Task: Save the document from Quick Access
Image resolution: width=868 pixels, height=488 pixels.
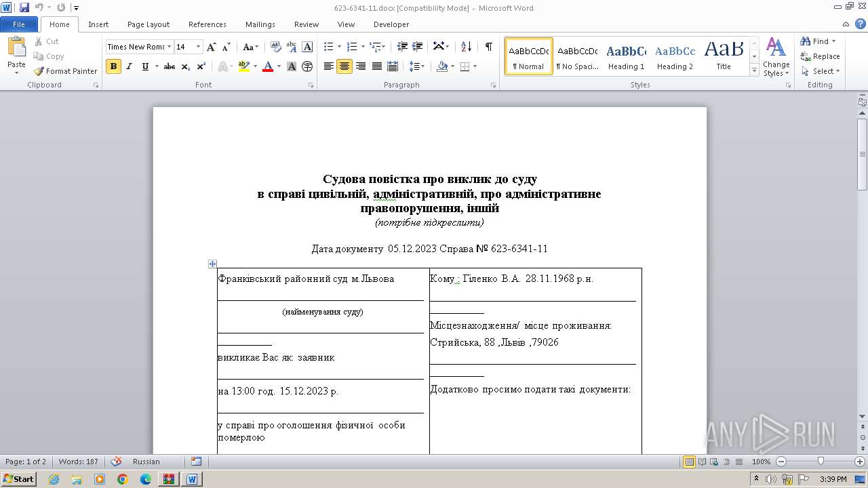Action: pyautogui.click(x=24, y=7)
